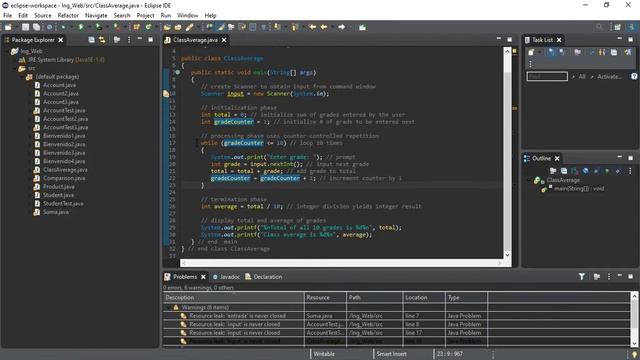Click the Activate... link in Task List
Viewport: 640px width, 360px height.
[609, 76]
